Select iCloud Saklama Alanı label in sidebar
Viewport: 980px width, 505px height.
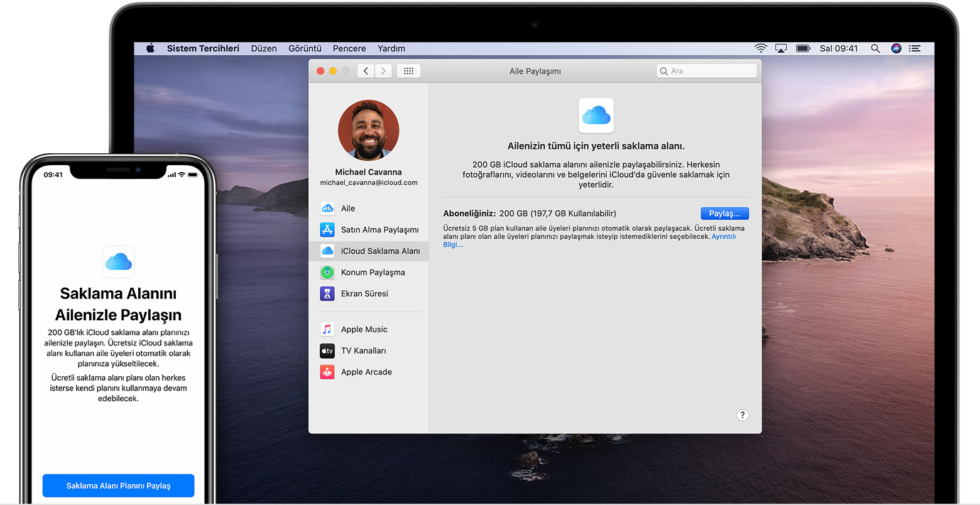click(x=381, y=251)
